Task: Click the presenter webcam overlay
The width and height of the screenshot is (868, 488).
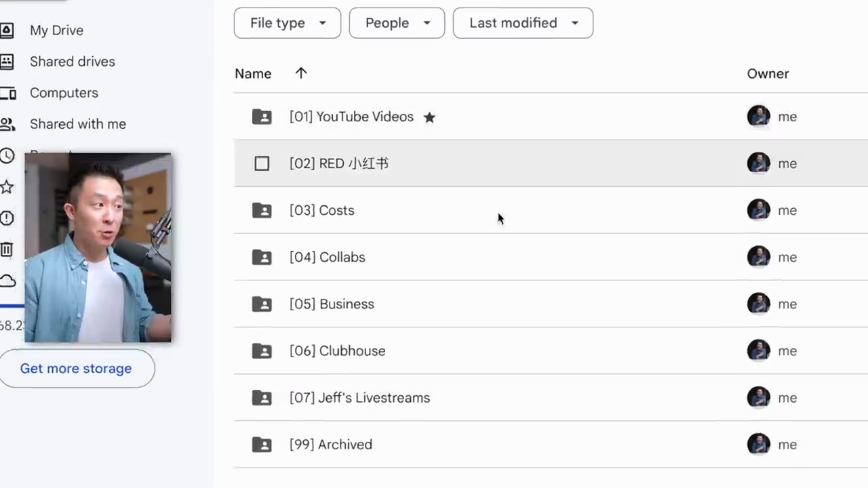Action: pyautogui.click(x=98, y=247)
